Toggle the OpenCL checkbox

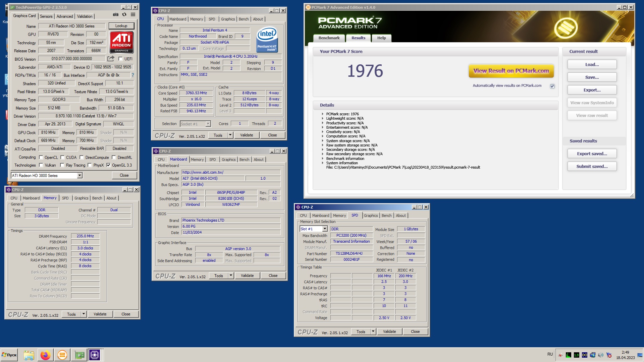41,157
